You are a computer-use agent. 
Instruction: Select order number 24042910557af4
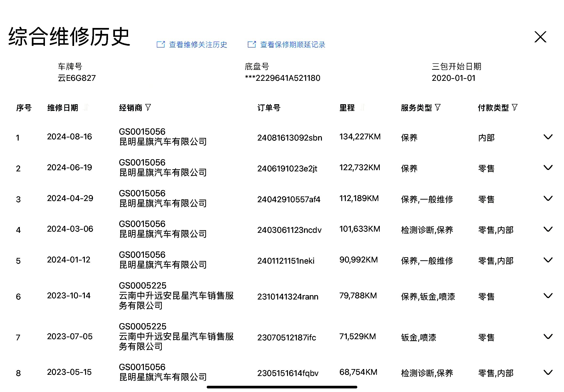point(288,199)
